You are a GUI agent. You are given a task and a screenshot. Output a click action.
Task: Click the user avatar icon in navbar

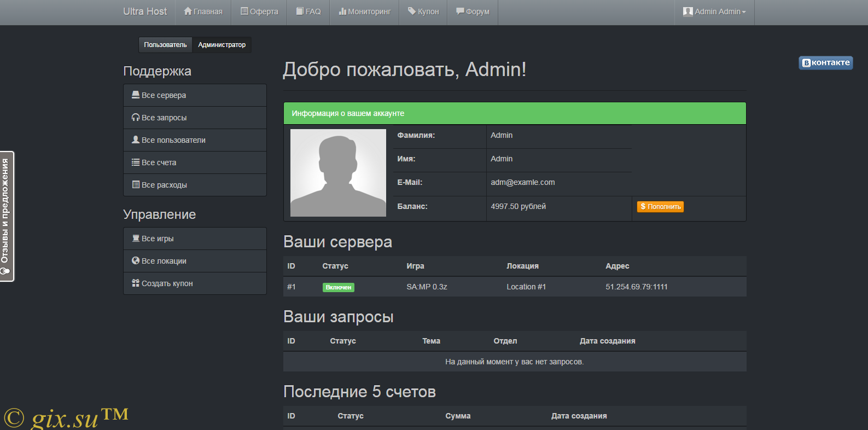coord(688,11)
